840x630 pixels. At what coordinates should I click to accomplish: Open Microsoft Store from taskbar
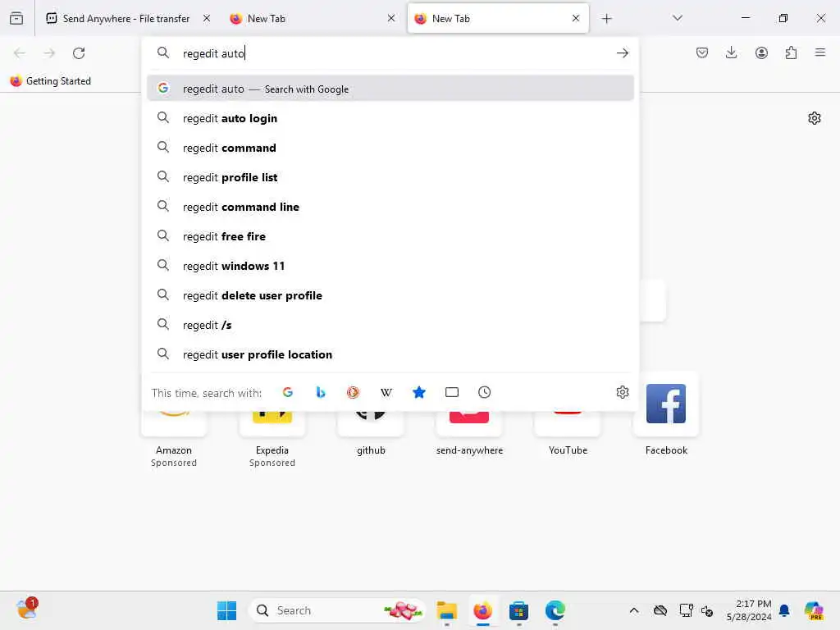[x=518, y=610]
